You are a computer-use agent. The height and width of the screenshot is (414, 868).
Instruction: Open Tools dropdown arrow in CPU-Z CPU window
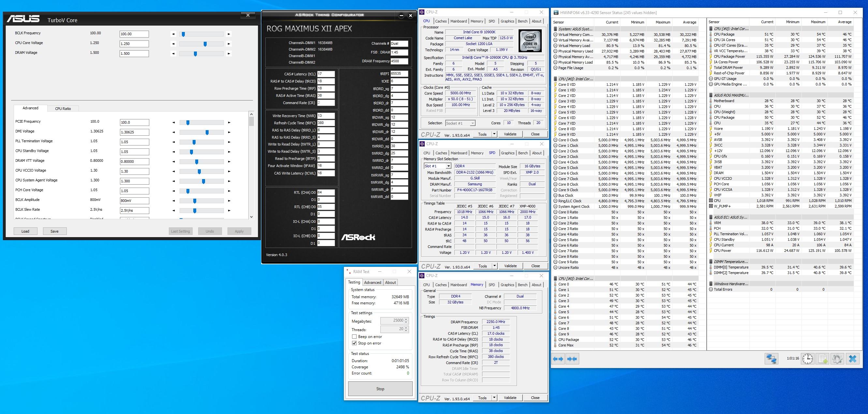pyautogui.click(x=494, y=134)
